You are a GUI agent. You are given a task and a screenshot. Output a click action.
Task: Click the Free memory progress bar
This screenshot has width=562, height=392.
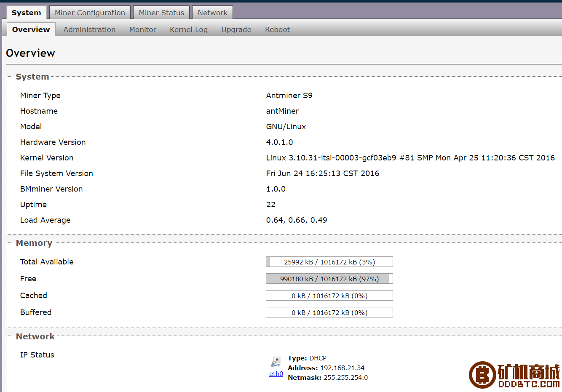point(329,279)
